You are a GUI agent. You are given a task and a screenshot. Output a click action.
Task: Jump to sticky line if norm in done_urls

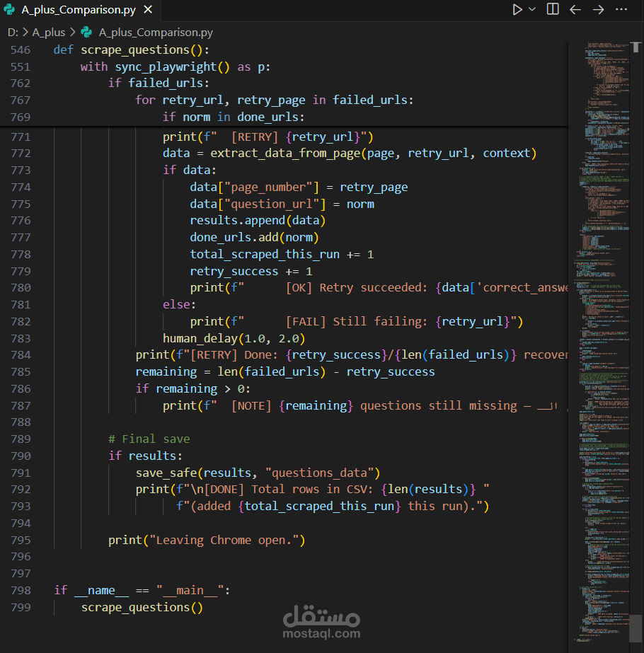[x=234, y=117]
